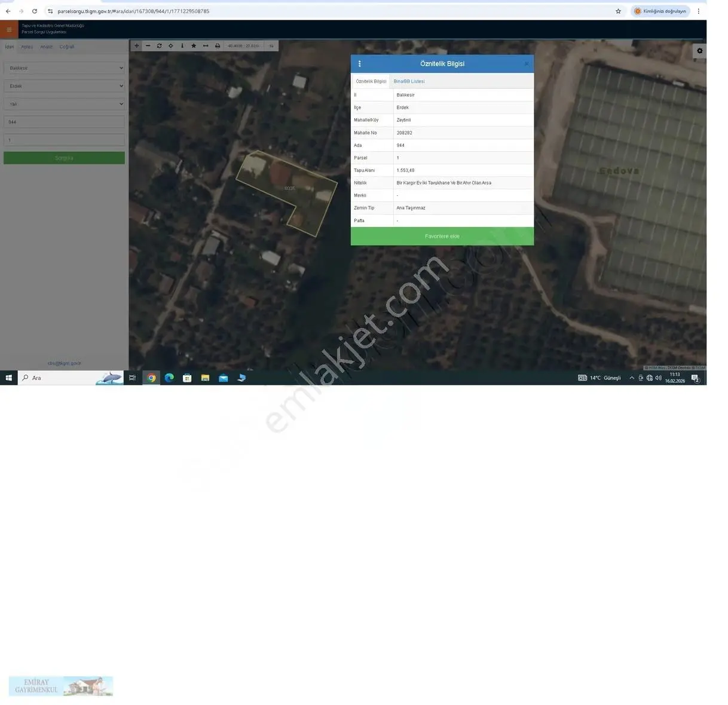The width and height of the screenshot is (728, 705).
Task: Click the Nitelik value Bir Kargir Ev text
Action: coord(444,183)
